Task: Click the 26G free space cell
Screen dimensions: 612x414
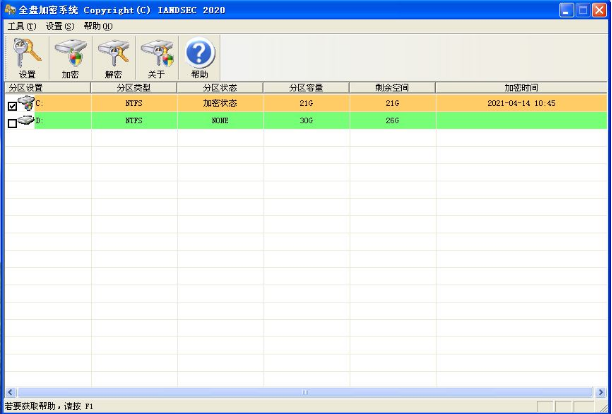Action: (392, 121)
